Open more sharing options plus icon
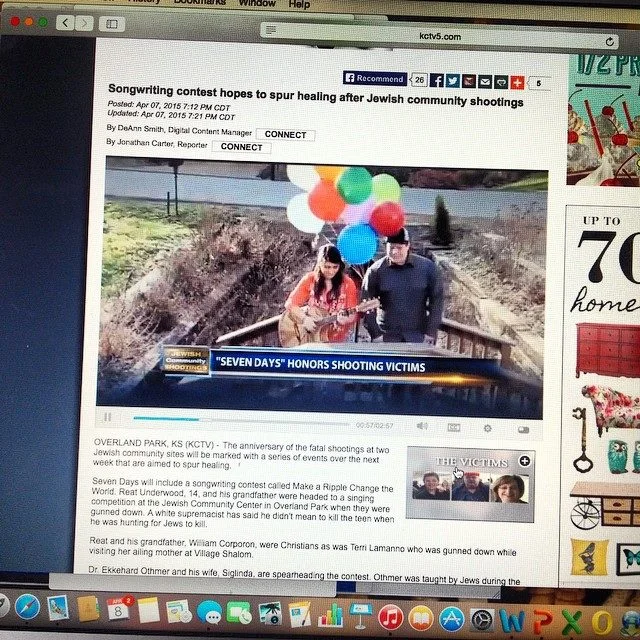This screenshot has height=640, width=640. pyautogui.click(x=517, y=83)
